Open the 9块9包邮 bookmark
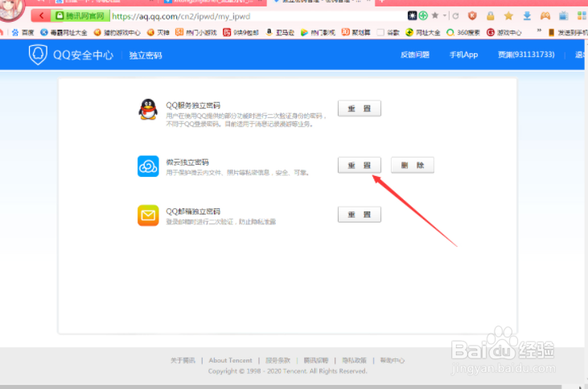588x389 pixels. pos(241,33)
